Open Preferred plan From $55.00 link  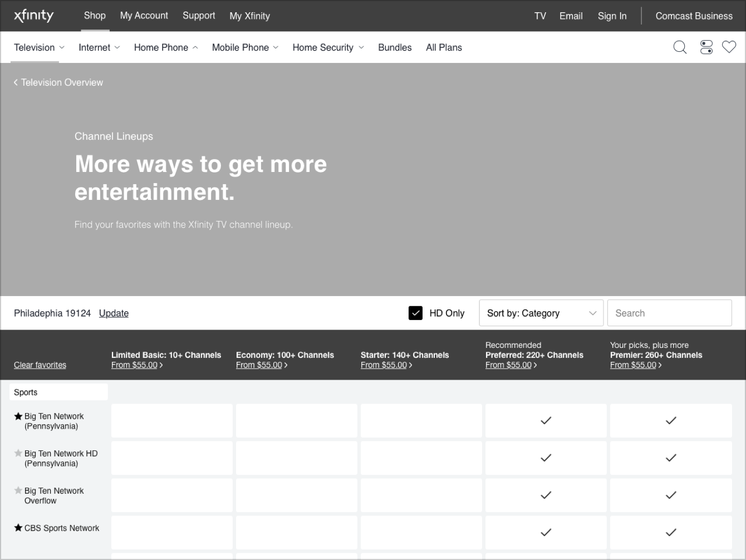511,365
